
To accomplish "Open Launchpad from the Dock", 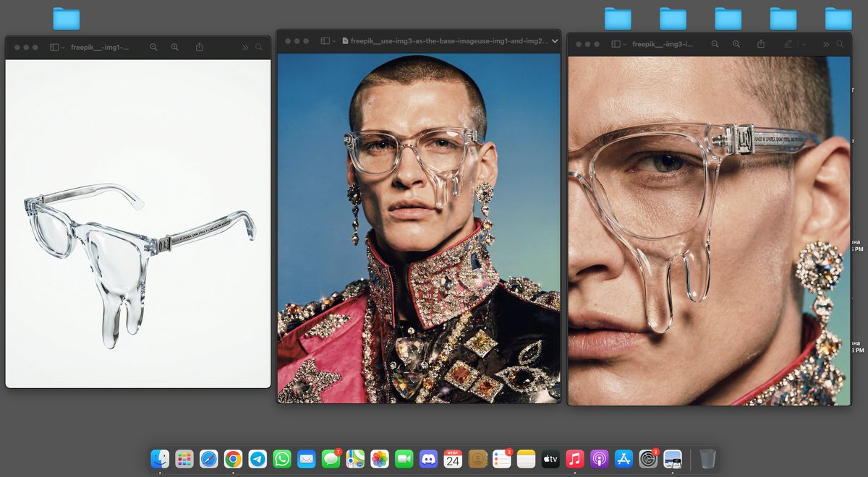I will click(x=184, y=458).
